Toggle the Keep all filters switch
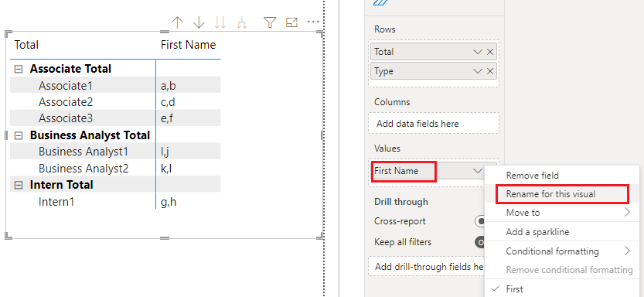The width and height of the screenshot is (644, 297). 479,242
